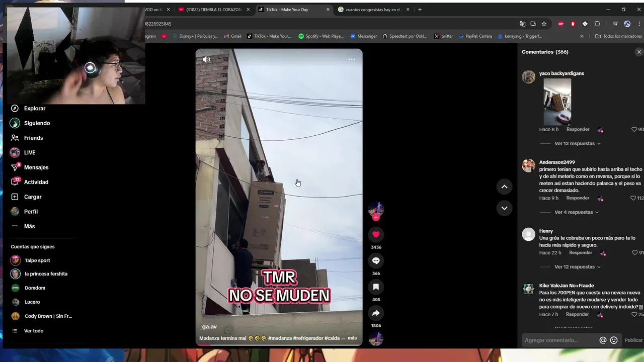Click install app icon in address bar
Viewport: 644px width, 362px height.
[x=533, y=24]
